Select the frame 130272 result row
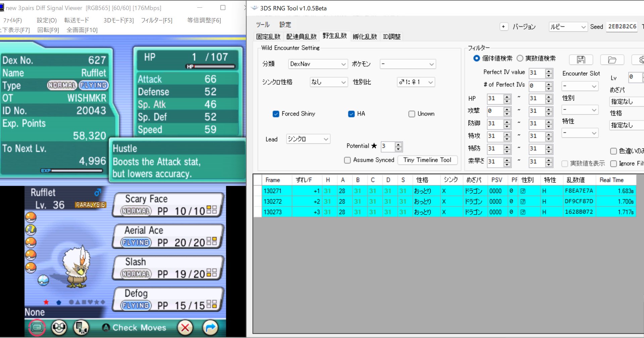644x338 pixels. 448,202
